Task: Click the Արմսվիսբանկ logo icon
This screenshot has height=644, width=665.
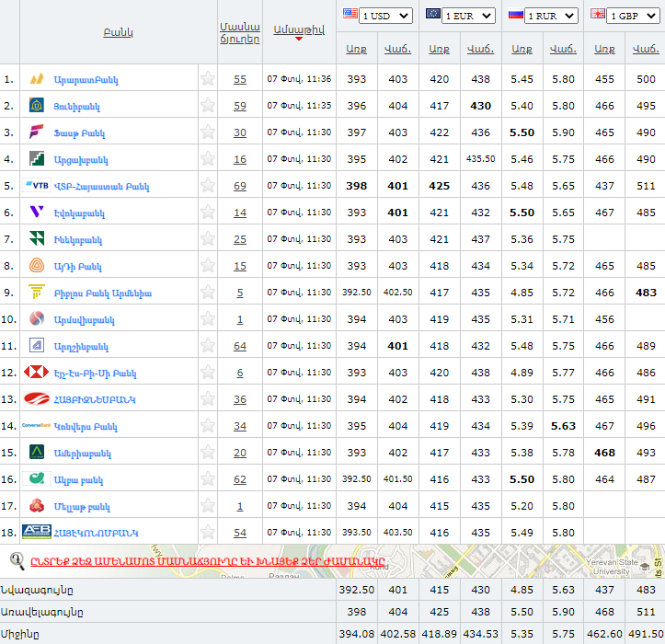Action: point(37,318)
